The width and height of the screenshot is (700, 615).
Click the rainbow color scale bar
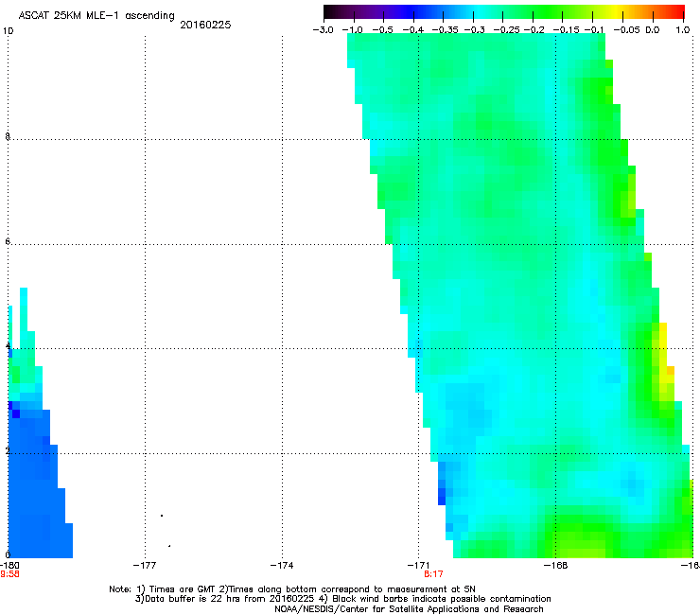[504, 11]
